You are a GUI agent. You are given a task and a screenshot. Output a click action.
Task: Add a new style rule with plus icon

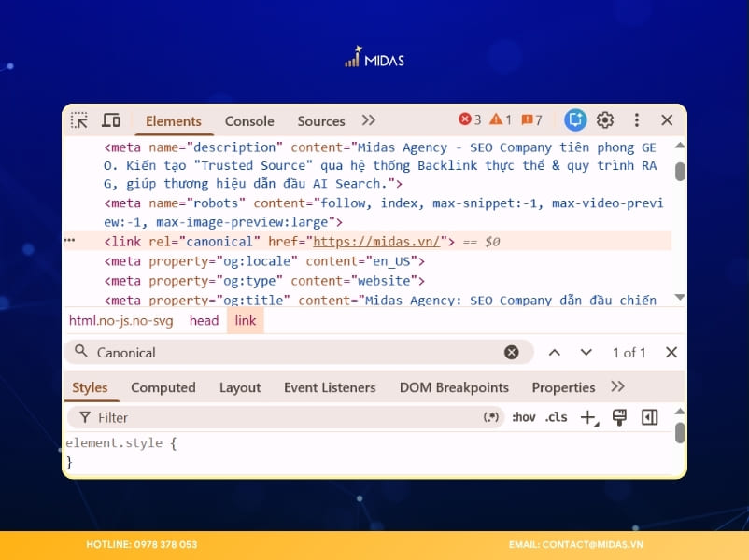click(x=589, y=418)
